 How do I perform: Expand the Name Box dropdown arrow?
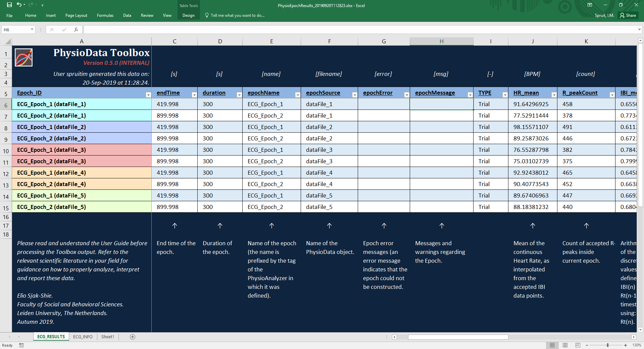click(32, 30)
